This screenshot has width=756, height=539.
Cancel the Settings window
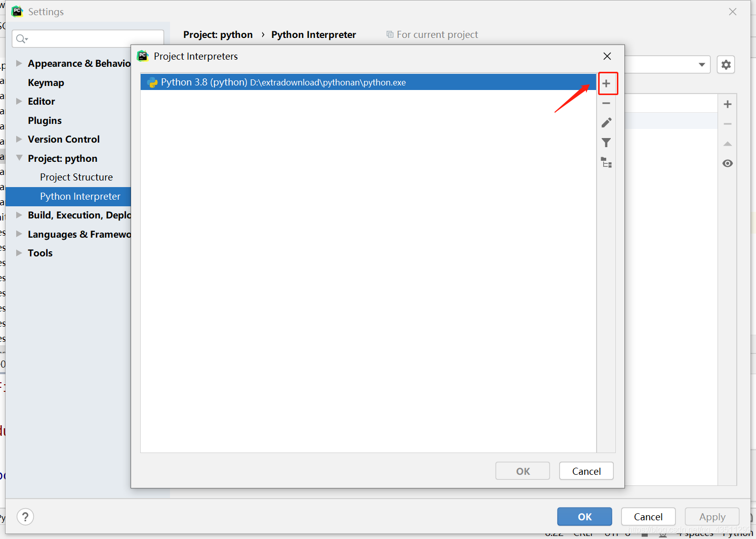tap(648, 517)
